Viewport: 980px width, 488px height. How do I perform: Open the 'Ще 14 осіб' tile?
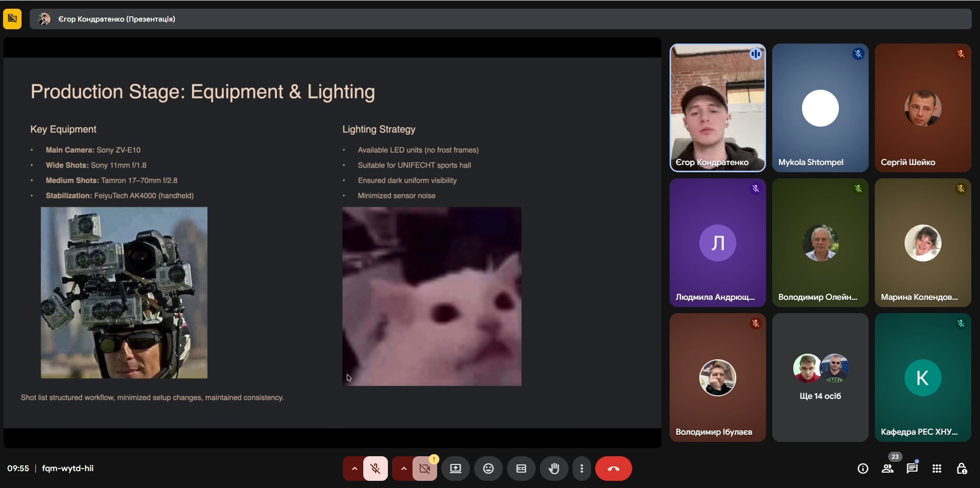pyautogui.click(x=820, y=377)
